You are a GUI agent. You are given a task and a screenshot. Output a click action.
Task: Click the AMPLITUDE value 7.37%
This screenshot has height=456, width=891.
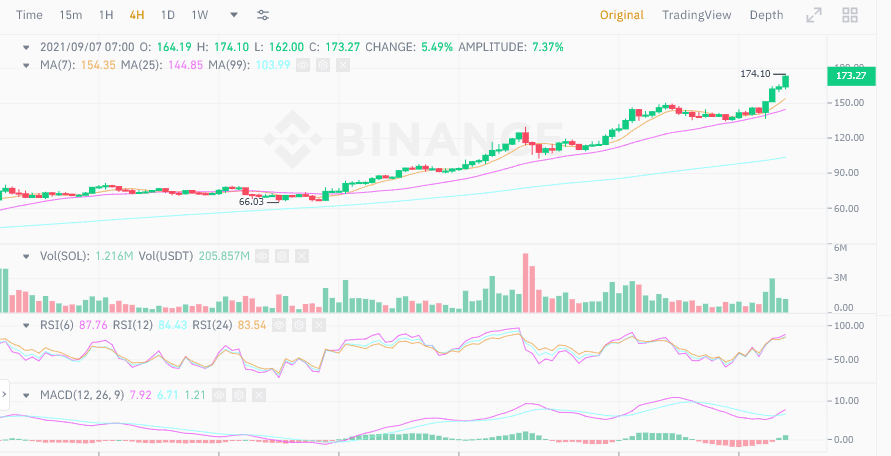[x=548, y=47]
